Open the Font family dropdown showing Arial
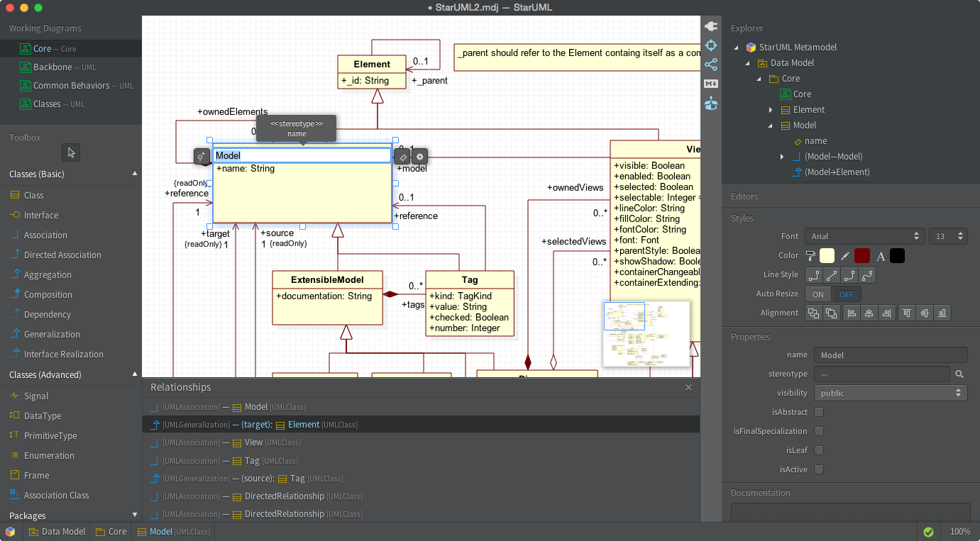This screenshot has width=980, height=541. click(864, 236)
